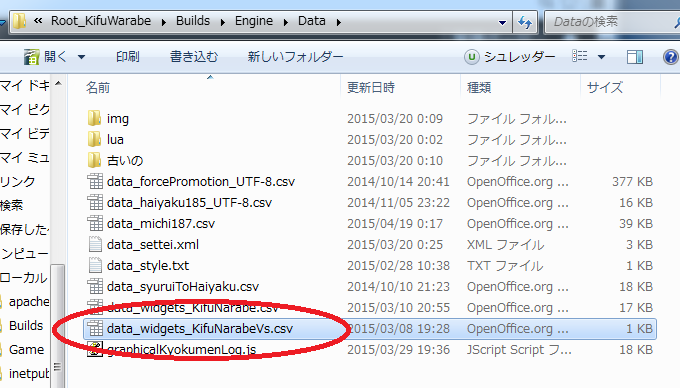This screenshot has height=388, width=680.
Task: Select リンク in navigation pane
Action: (17, 181)
